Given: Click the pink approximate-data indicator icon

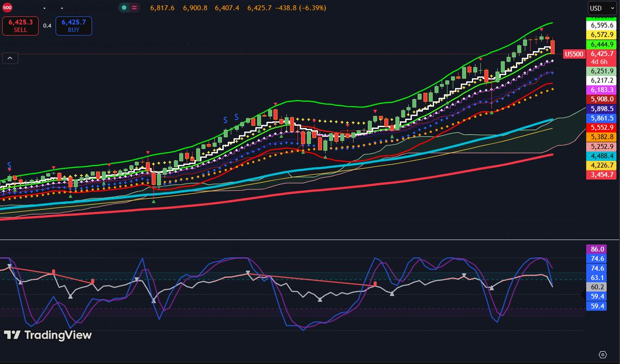Looking at the screenshot, I should click(x=134, y=8).
